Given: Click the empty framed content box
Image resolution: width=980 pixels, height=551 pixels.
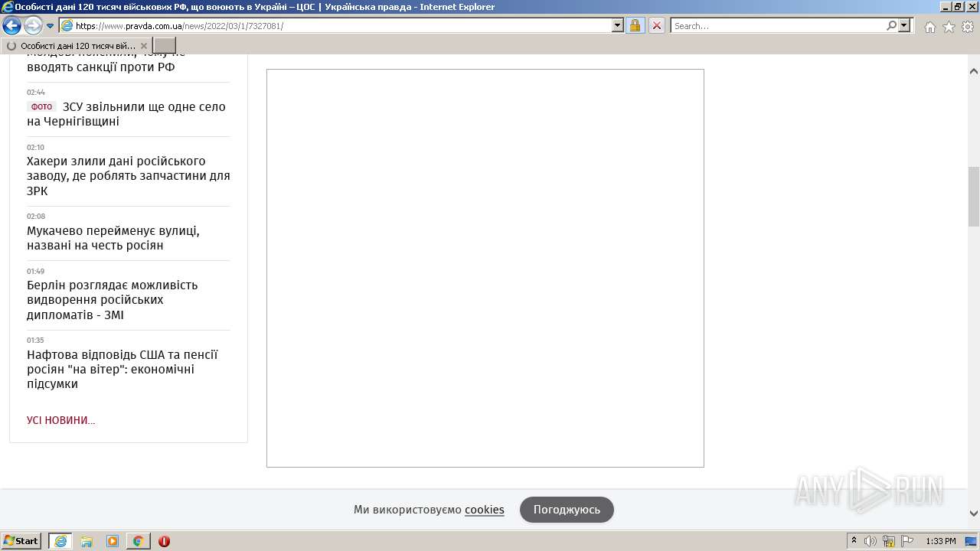Looking at the screenshot, I should (485, 268).
